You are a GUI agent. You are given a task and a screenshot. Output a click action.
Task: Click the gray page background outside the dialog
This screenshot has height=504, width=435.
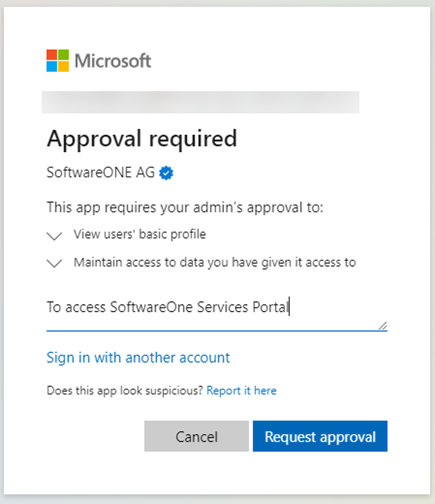[433, 248]
